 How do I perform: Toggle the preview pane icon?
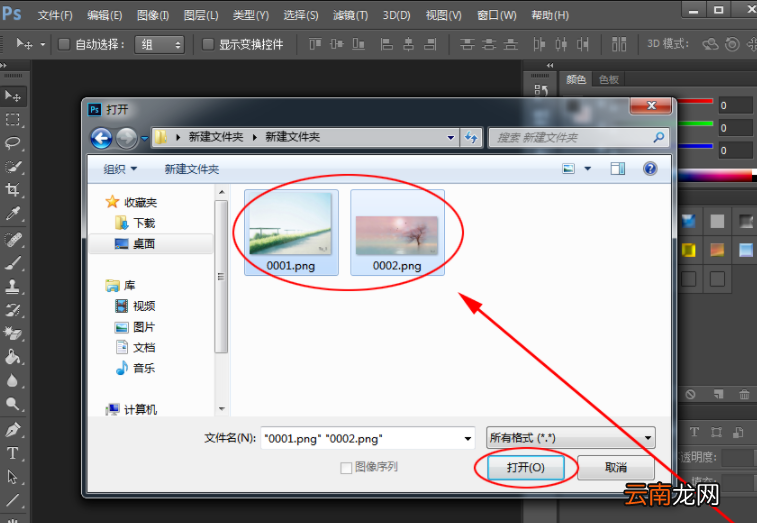pyautogui.click(x=617, y=169)
